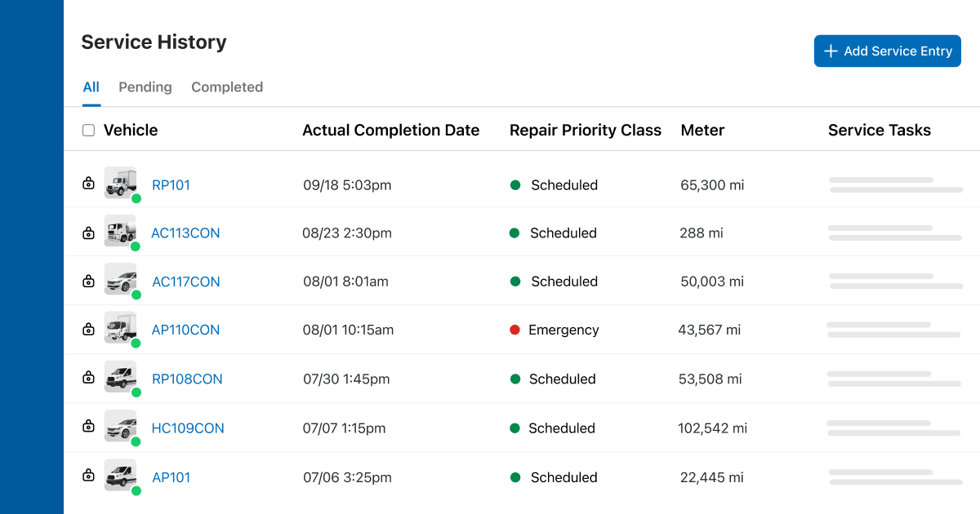The height and width of the screenshot is (514, 980).
Task: Toggle the select-all Vehicle checkbox
Action: (88, 131)
